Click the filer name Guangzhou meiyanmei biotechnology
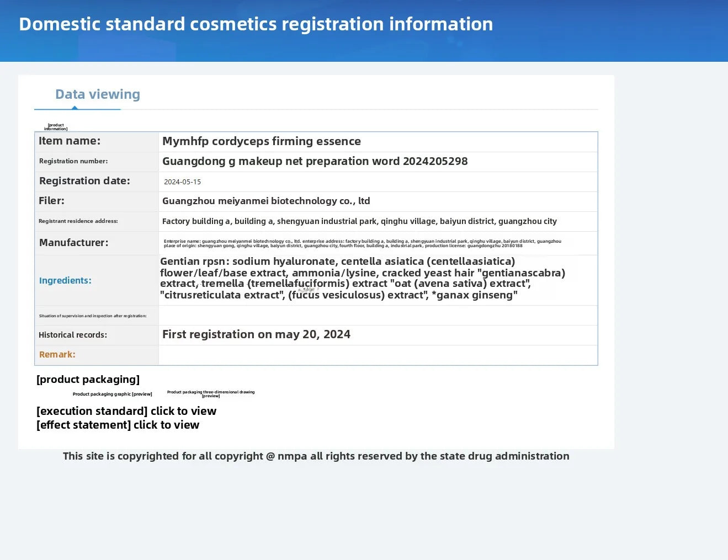728x560 pixels. (x=266, y=201)
